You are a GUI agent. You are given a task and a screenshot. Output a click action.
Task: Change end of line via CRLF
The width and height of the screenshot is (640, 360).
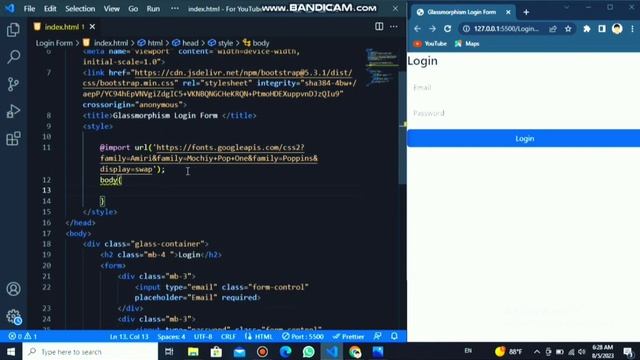pyautogui.click(x=228, y=337)
